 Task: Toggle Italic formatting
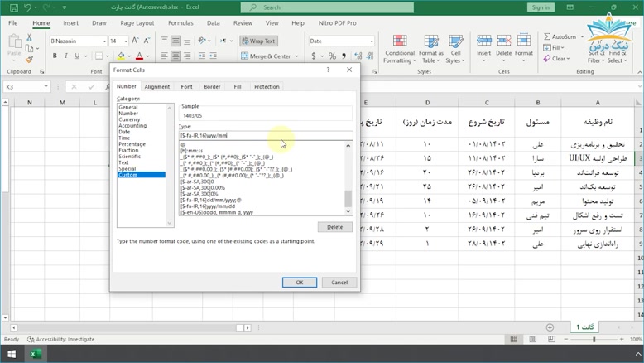coord(65,56)
